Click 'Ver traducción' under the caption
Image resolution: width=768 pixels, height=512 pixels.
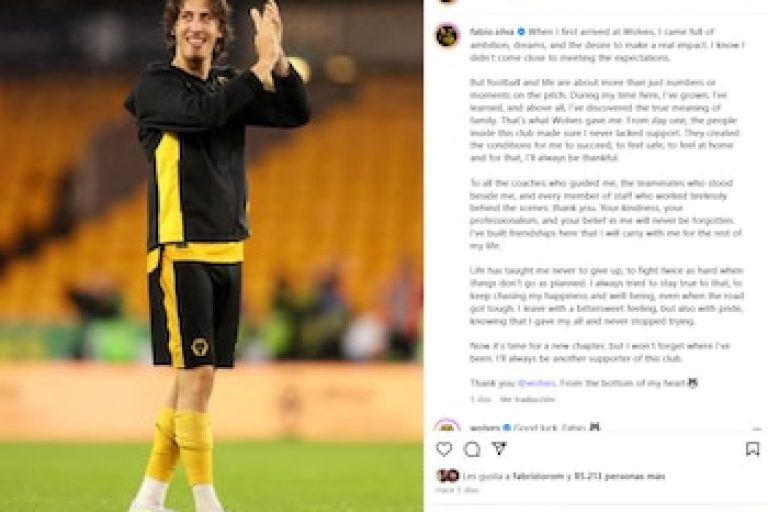pos(528,400)
